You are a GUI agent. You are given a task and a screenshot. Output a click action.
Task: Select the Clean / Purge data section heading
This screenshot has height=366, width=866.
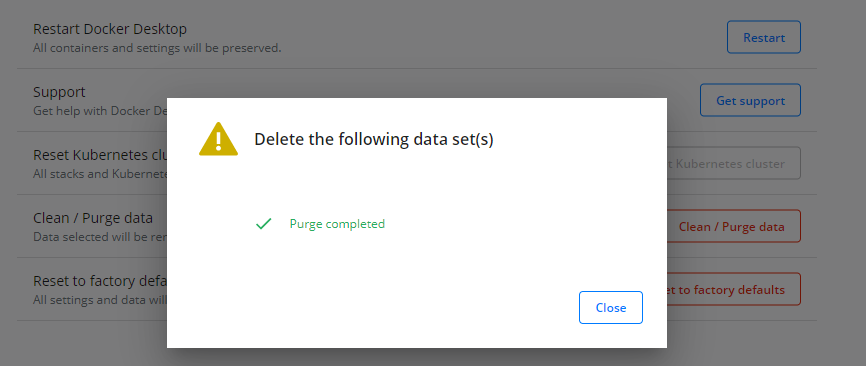pyautogui.click(x=93, y=218)
